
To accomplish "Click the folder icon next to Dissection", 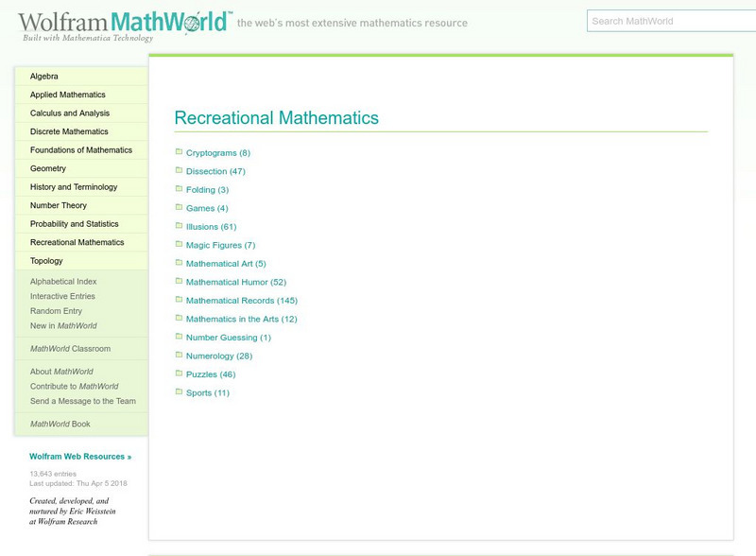I will pyautogui.click(x=179, y=170).
